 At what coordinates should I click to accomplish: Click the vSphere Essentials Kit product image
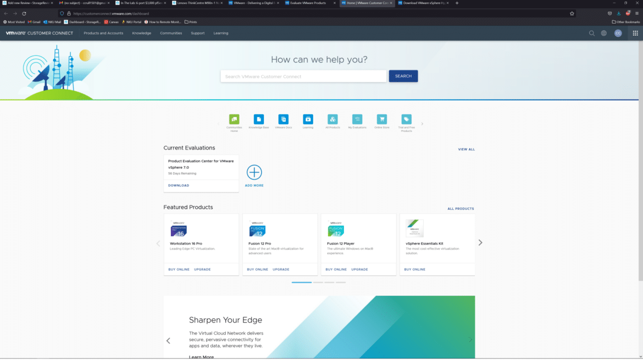coord(414,228)
